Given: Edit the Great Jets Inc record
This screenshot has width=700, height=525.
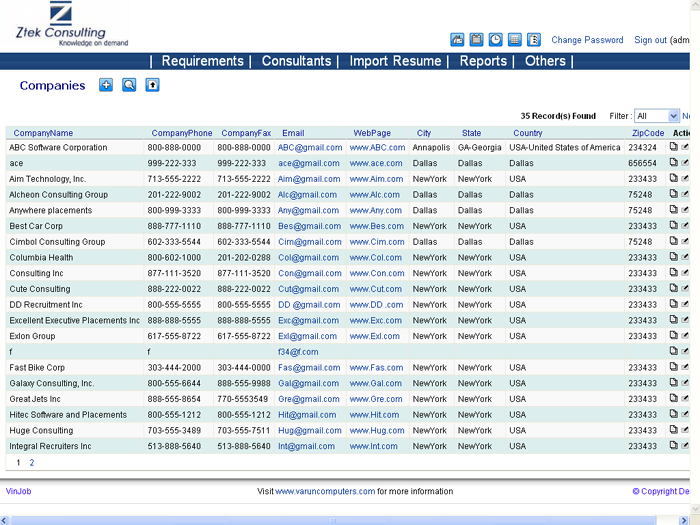Looking at the screenshot, I should 685,398.
